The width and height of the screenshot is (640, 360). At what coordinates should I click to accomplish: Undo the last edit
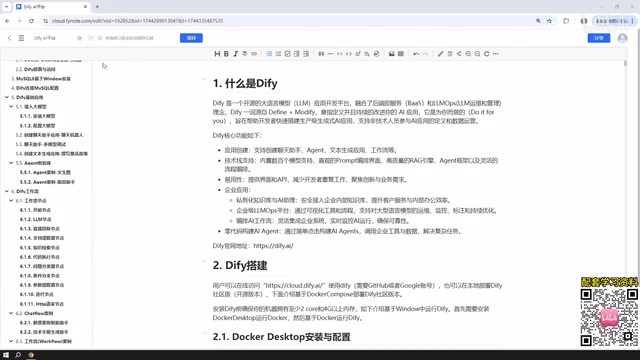click(416, 54)
